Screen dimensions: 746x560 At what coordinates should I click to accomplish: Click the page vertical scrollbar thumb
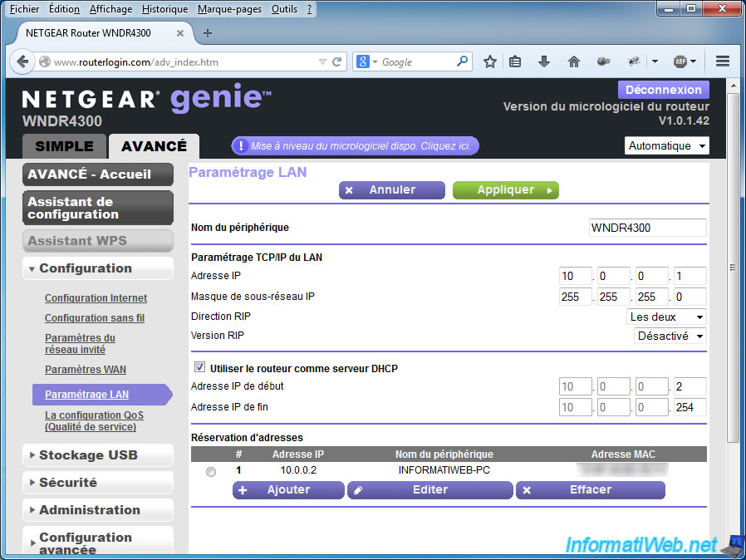click(x=733, y=268)
